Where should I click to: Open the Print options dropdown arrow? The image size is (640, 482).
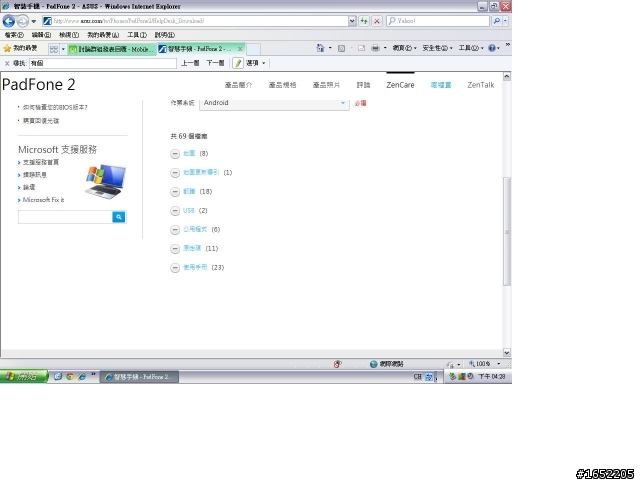(x=385, y=48)
